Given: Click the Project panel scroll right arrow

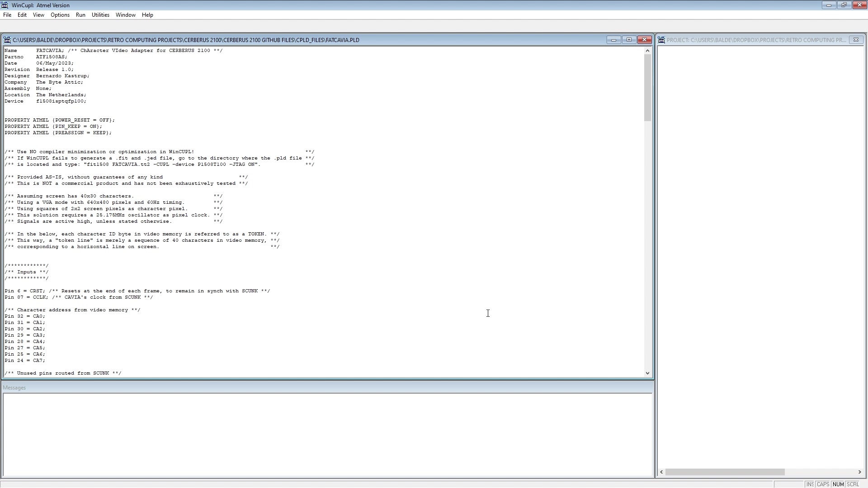Looking at the screenshot, I should (x=859, y=472).
